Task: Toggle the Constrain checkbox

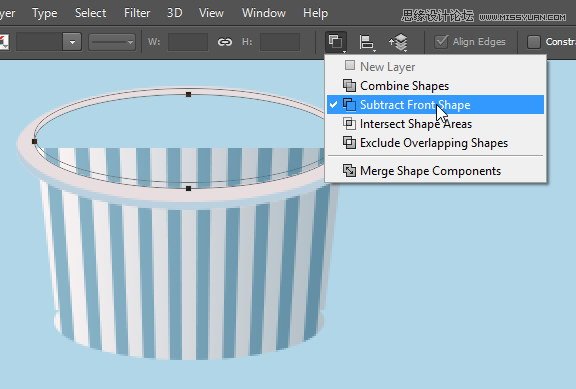Action: (x=533, y=42)
